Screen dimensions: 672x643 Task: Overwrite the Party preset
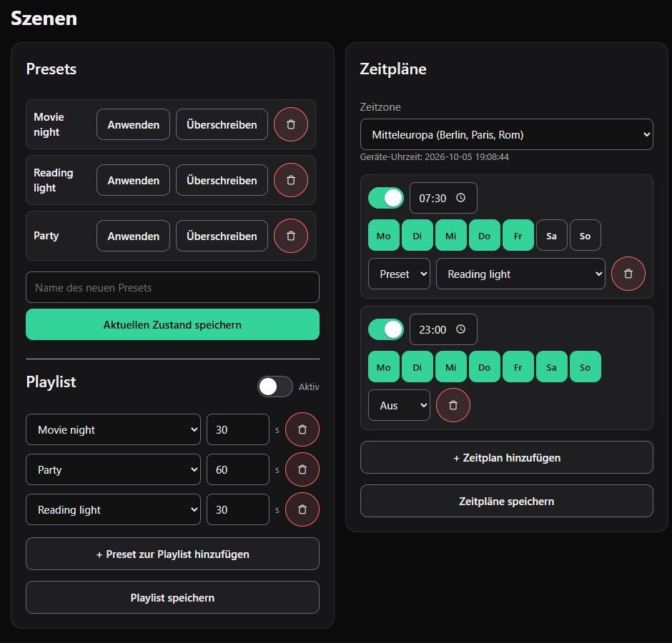pos(222,236)
